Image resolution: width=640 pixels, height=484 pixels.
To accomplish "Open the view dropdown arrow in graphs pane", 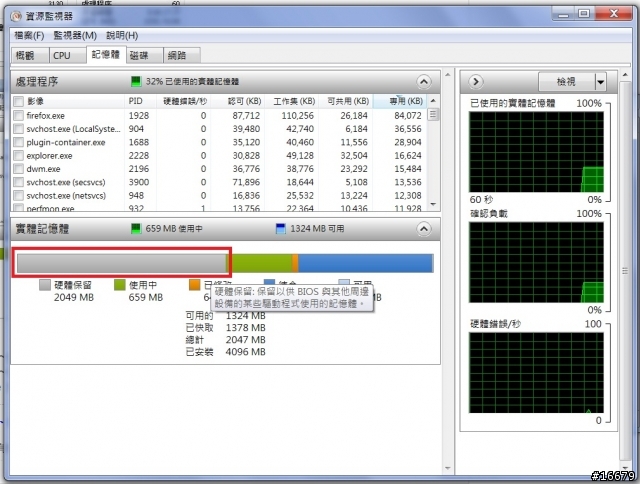I will 600,82.
